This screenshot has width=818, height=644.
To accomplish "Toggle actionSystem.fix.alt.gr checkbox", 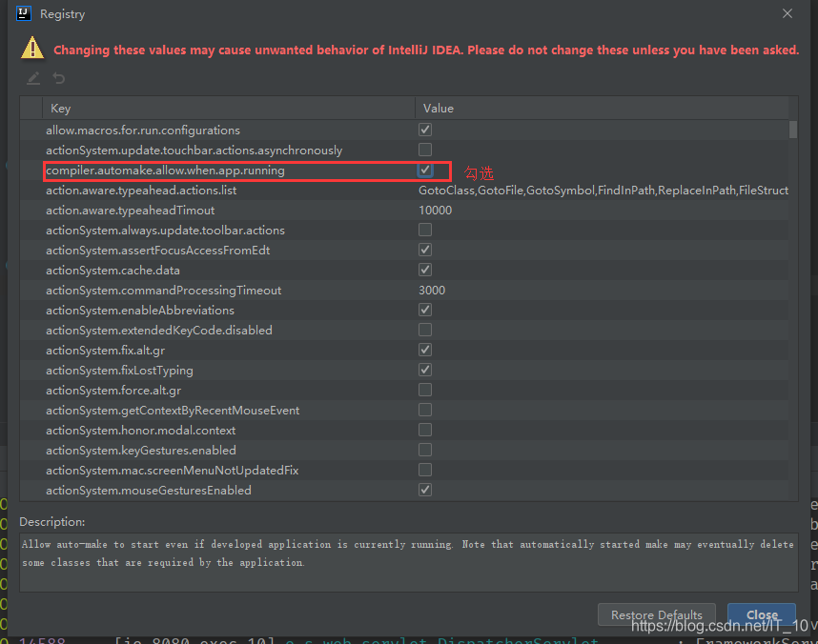I will coord(425,350).
